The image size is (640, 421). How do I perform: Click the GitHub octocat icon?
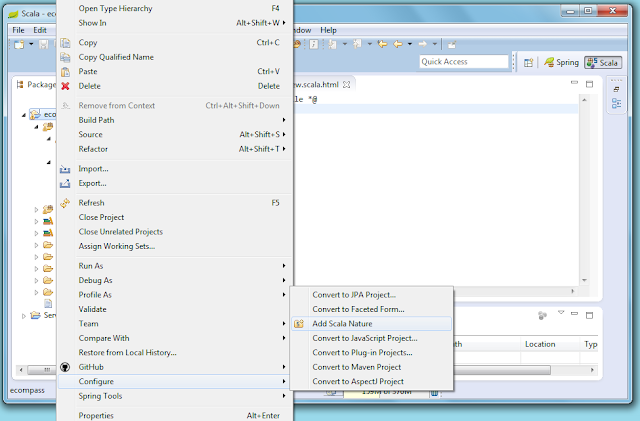tap(65, 367)
